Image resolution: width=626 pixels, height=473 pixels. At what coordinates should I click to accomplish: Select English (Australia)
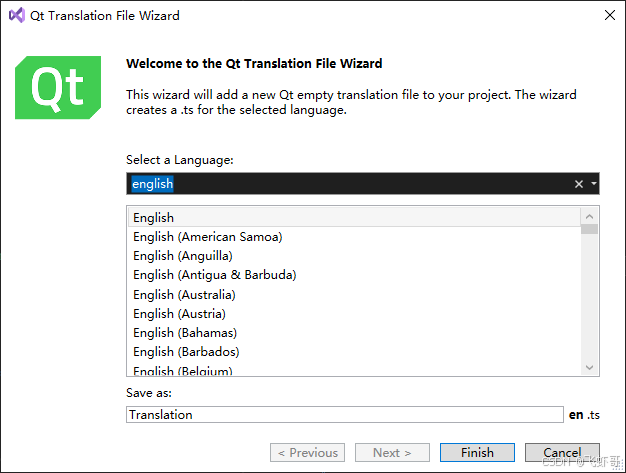click(x=354, y=295)
